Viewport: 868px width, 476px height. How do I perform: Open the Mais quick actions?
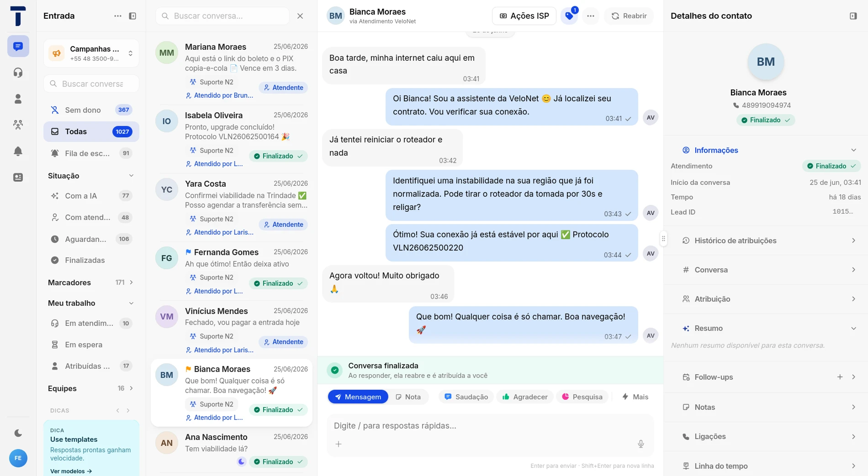pyautogui.click(x=635, y=397)
